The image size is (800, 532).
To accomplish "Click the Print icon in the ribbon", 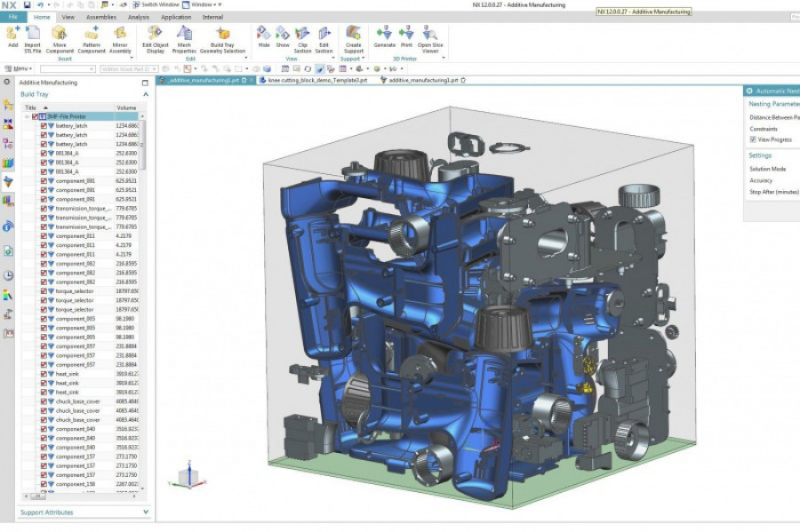I will click(406, 33).
